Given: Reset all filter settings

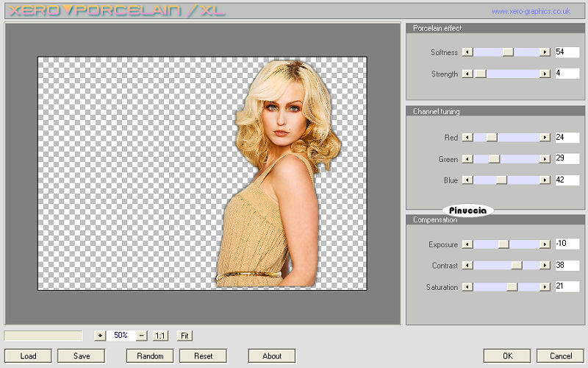Looking at the screenshot, I should pyautogui.click(x=204, y=356).
